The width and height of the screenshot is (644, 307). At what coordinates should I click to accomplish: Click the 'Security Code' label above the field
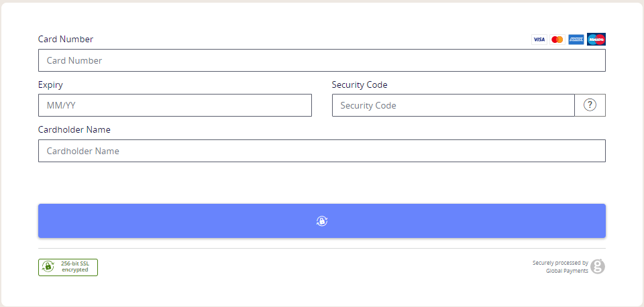pyautogui.click(x=360, y=84)
